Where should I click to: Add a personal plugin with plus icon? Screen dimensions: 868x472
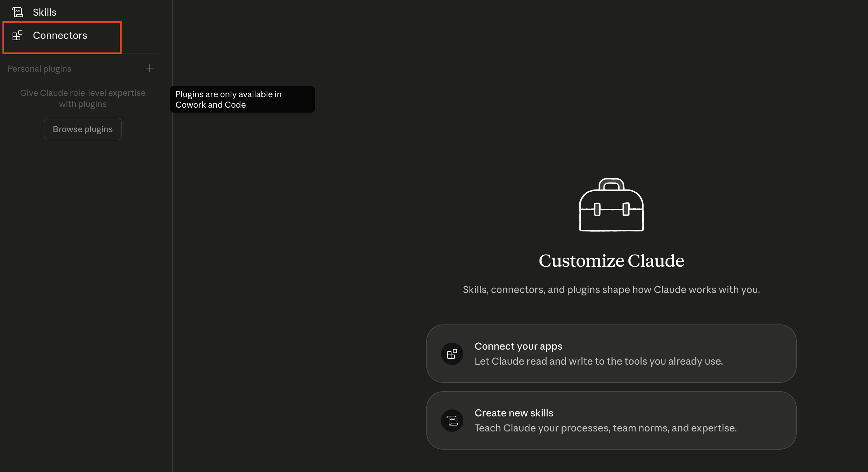pos(150,68)
